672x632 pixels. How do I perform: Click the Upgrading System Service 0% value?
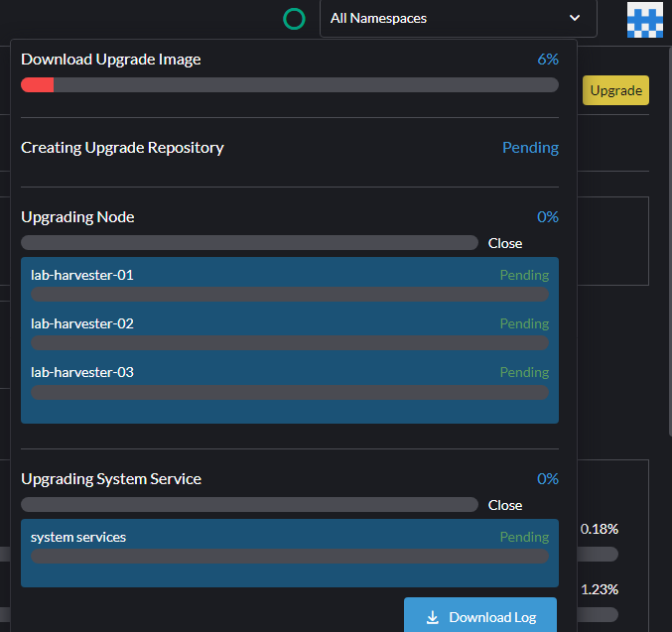pyautogui.click(x=548, y=478)
